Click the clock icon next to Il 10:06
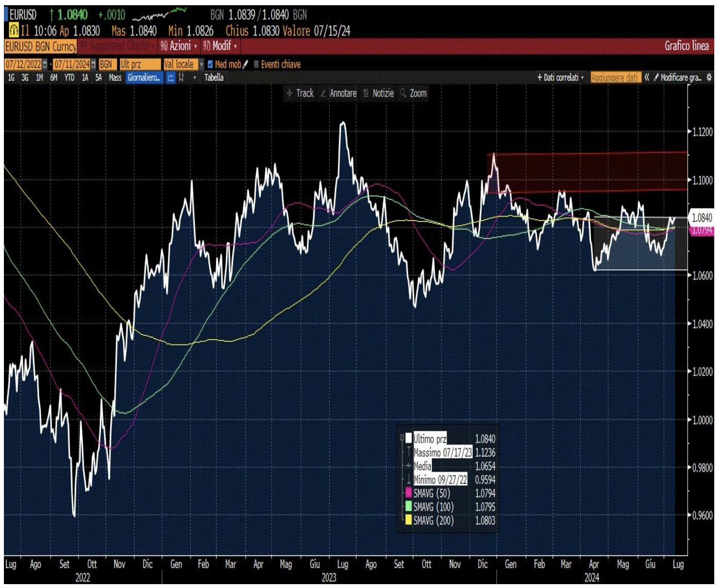719x588 pixels. coord(14,30)
